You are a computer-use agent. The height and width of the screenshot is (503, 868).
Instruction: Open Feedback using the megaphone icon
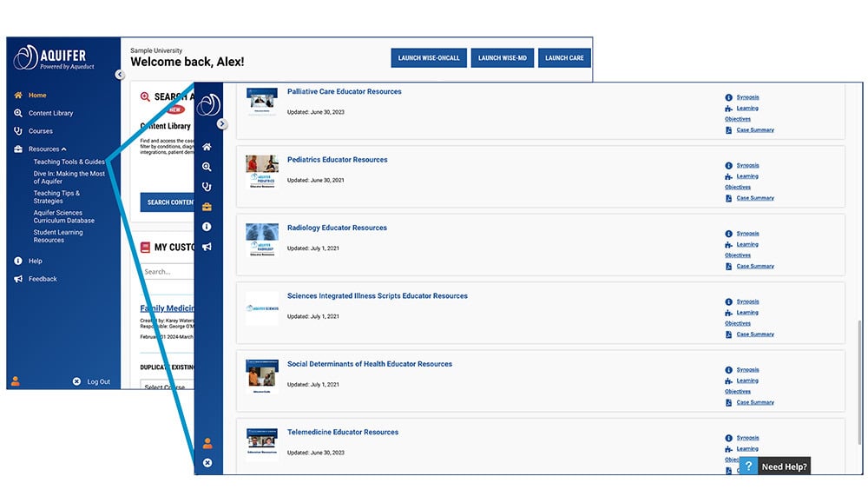207,246
